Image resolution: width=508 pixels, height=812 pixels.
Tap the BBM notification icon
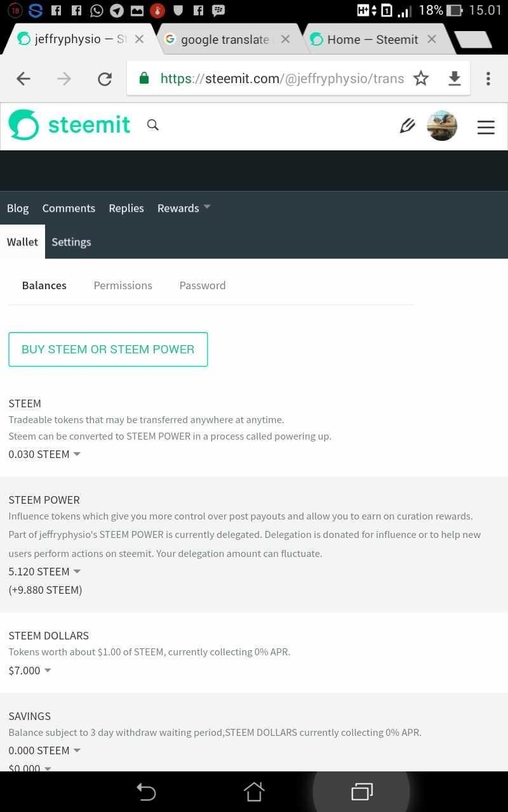point(218,10)
